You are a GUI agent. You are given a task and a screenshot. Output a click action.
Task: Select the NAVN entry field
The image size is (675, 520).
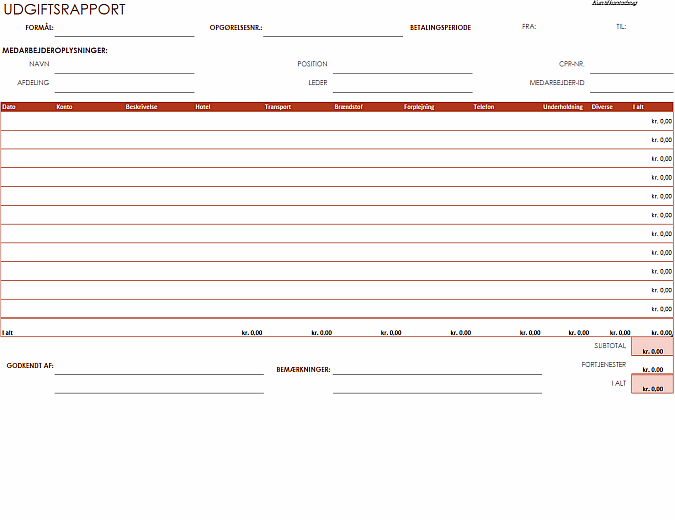click(x=124, y=65)
